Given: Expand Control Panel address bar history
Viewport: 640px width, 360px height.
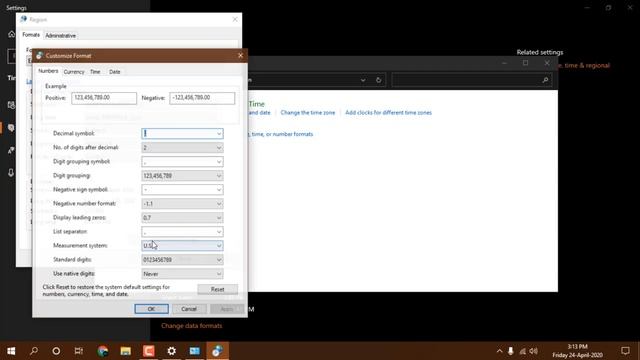Looking at the screenshot, I should (363, 80).
